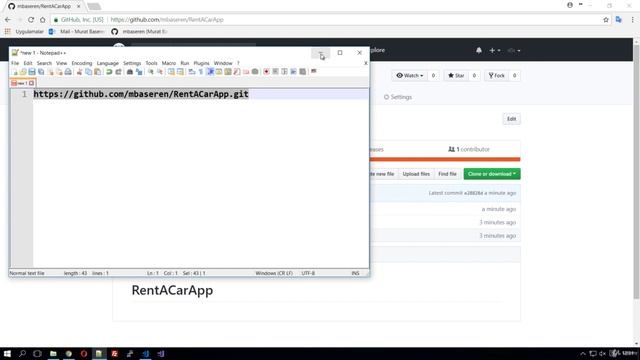This screenshot has width=640, height=360.
Task: Click the copied URL text on line 1
Action: 141,94
